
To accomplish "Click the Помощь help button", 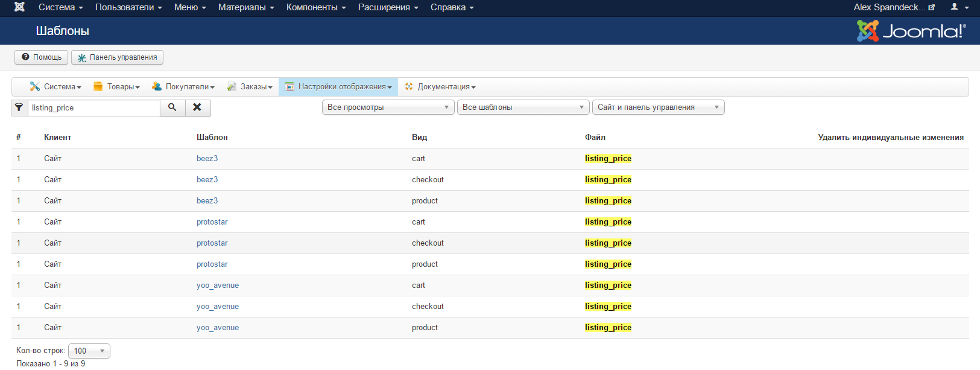I will [41, 57].
